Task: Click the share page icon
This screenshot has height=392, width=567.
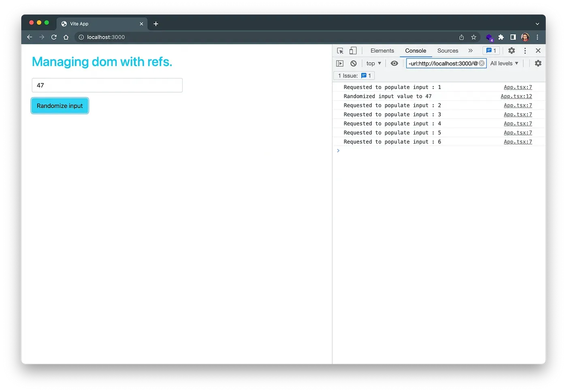Action: tap(461, 37)
